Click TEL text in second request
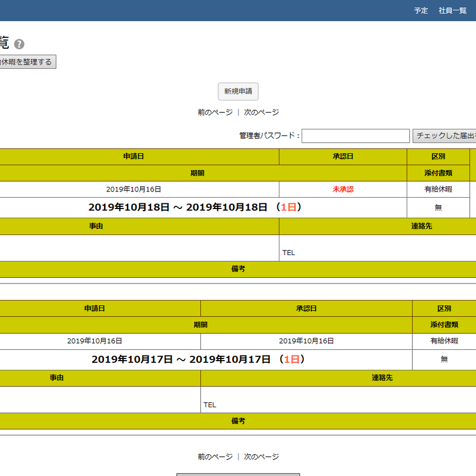The width and height of the screenshot is (476, 476). click(x=210, y=405)
